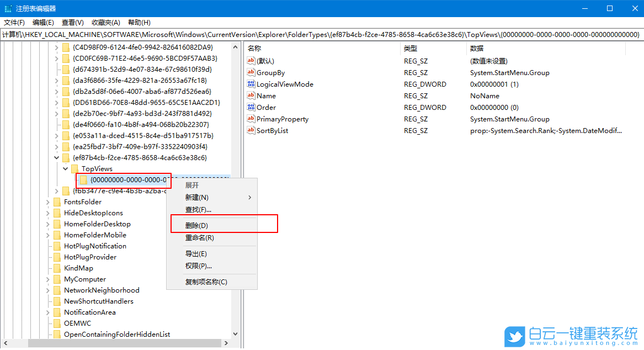Open the 新建(N) submenu arrow

coord(249,197)
